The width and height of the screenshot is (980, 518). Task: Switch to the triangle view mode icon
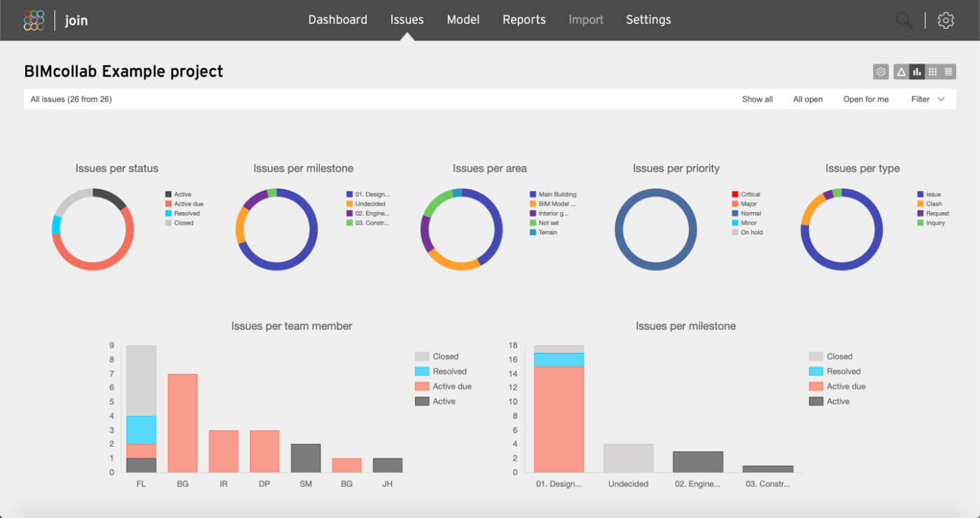click(902, 71)
